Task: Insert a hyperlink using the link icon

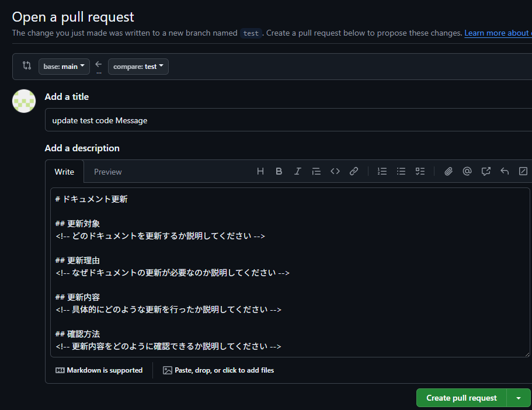Action: [x=353, y=171]
